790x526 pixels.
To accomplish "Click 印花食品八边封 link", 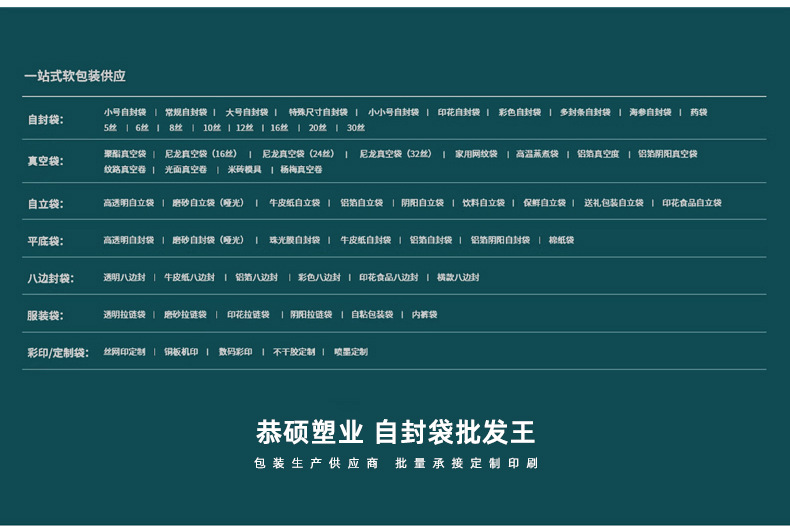I will (x=388, y=277).
